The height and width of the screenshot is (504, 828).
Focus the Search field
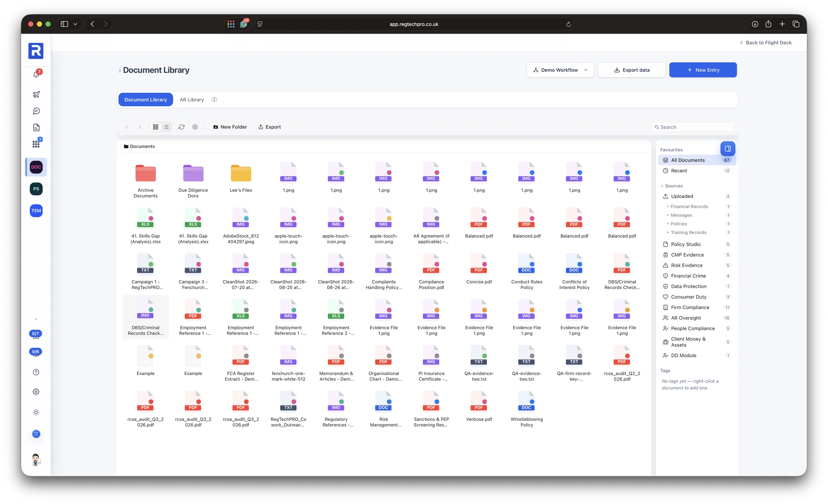tap(693, 127)
